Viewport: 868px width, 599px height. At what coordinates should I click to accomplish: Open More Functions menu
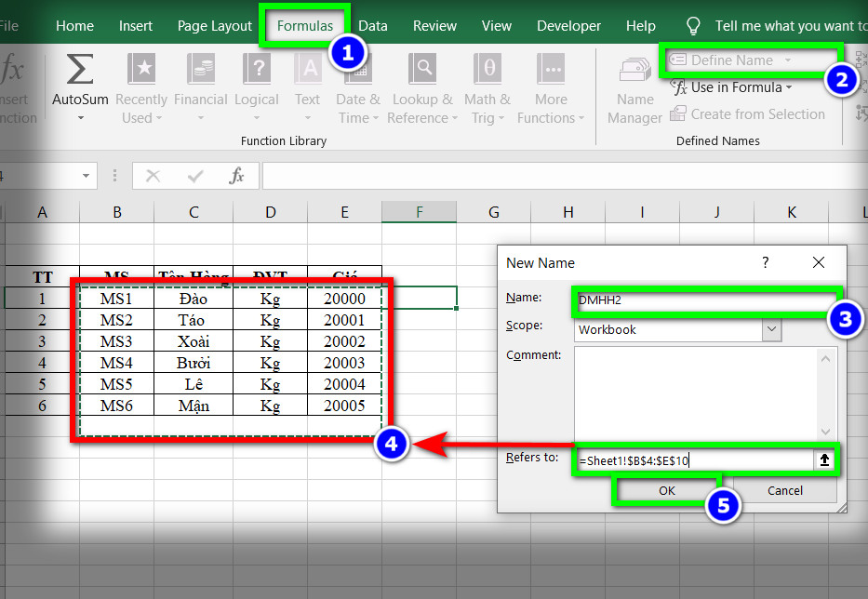coord(551,87)
